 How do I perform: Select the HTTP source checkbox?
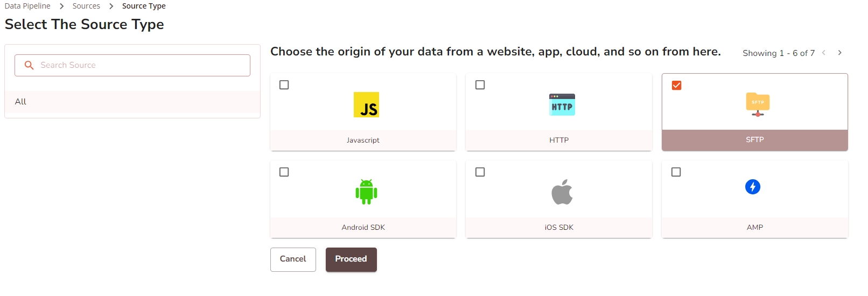480,85
